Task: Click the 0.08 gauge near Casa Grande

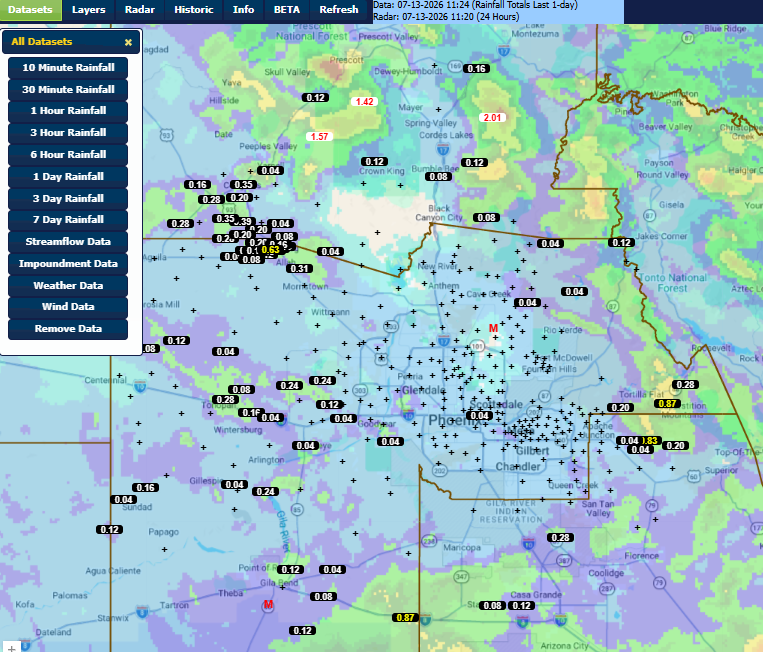Action: [492, 606]
